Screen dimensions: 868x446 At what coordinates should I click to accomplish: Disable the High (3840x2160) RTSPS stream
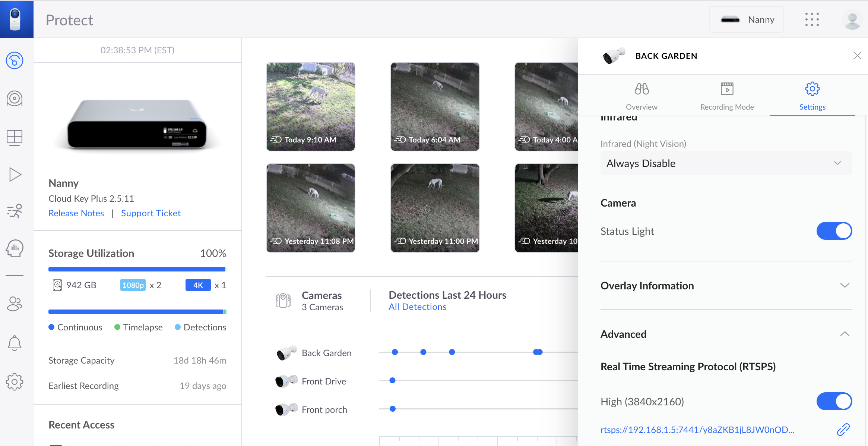[834, 402]
